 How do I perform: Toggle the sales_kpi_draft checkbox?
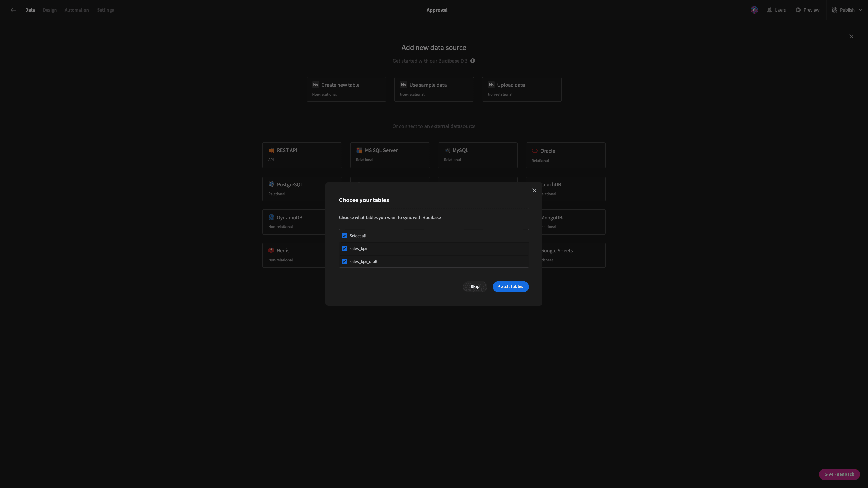[344, 261]
